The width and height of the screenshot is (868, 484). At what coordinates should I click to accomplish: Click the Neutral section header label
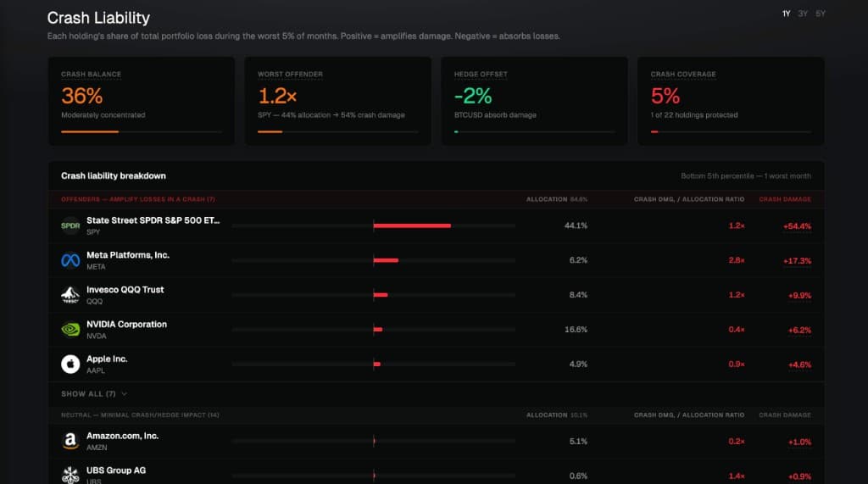(x=140, y=415)
